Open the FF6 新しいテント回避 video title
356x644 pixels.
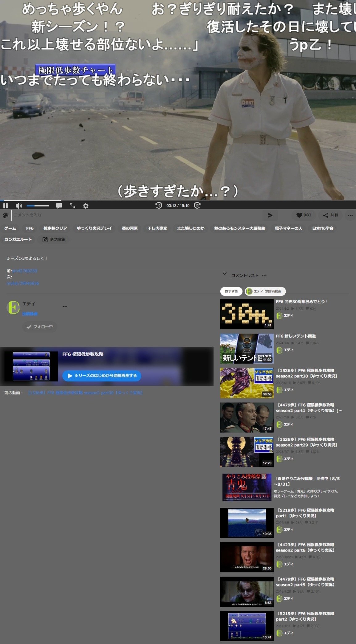point(296,336)
